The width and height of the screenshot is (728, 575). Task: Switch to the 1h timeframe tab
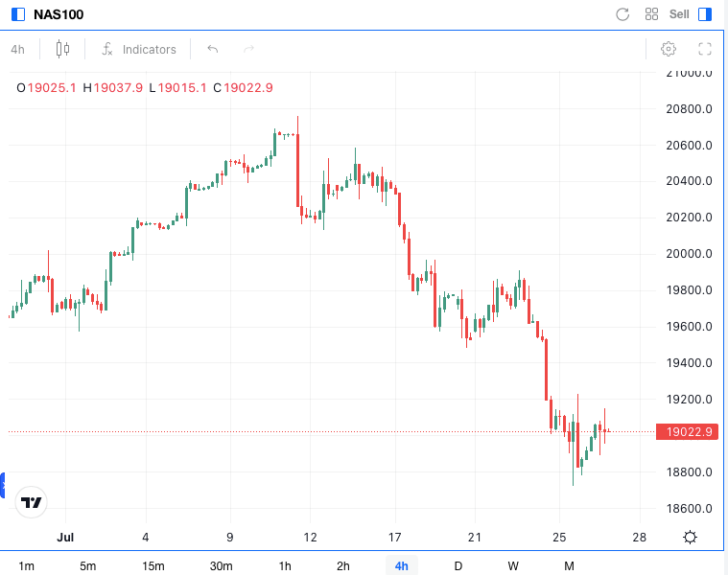coord(285,565)
